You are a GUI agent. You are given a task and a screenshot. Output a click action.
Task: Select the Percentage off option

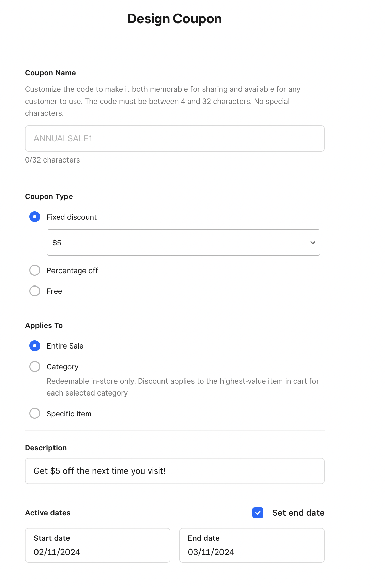click(35, 270)
